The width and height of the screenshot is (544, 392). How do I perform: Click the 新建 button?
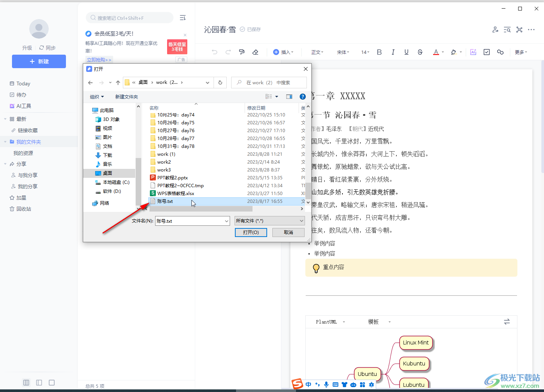39,61
